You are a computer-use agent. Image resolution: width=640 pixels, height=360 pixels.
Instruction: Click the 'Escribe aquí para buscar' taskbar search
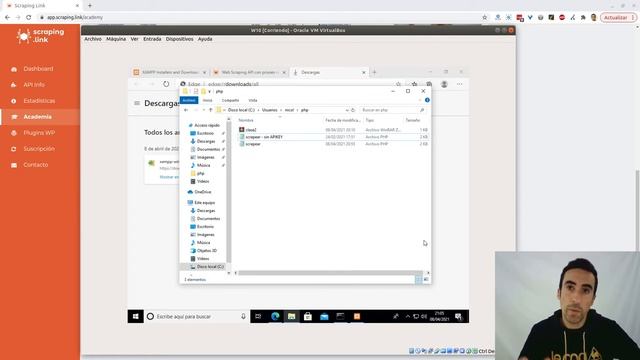[x=197, y=316]
